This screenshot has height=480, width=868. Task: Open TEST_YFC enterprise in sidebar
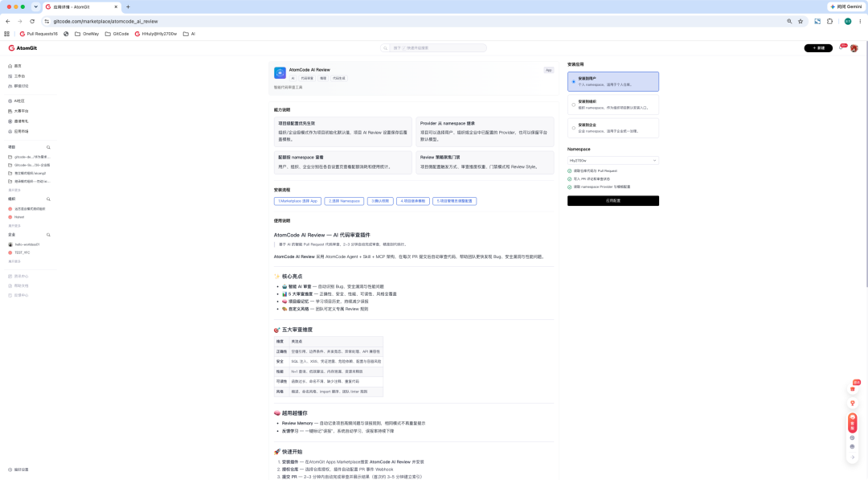pos(18,252)
